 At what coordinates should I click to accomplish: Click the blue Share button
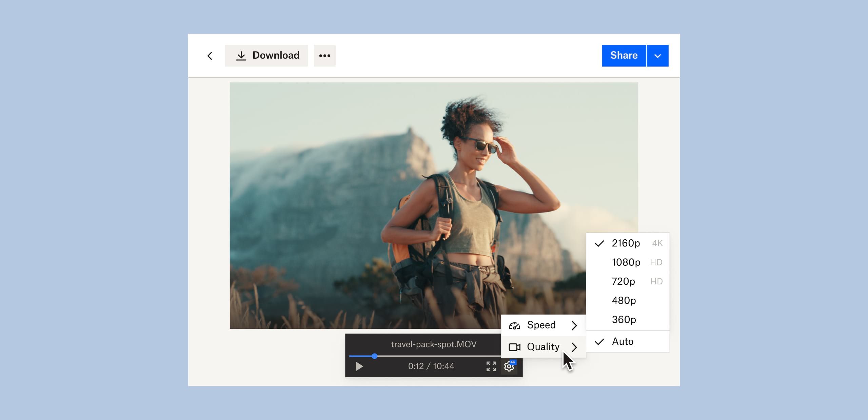(x=624, y=56)
